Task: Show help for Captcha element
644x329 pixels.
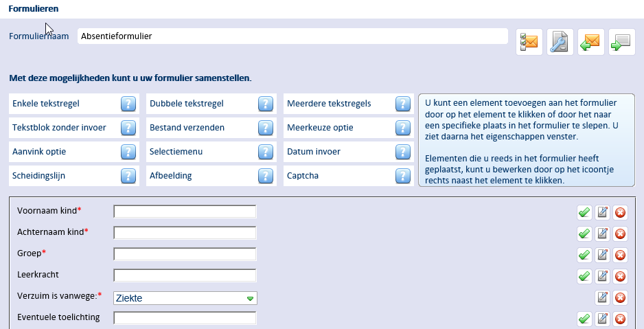Action: coord(403,176)
